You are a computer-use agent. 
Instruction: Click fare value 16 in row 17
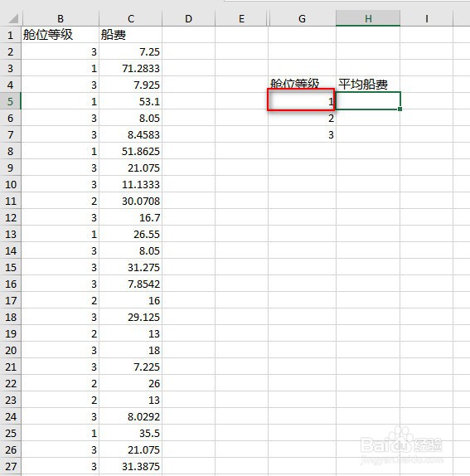point(131,300)
